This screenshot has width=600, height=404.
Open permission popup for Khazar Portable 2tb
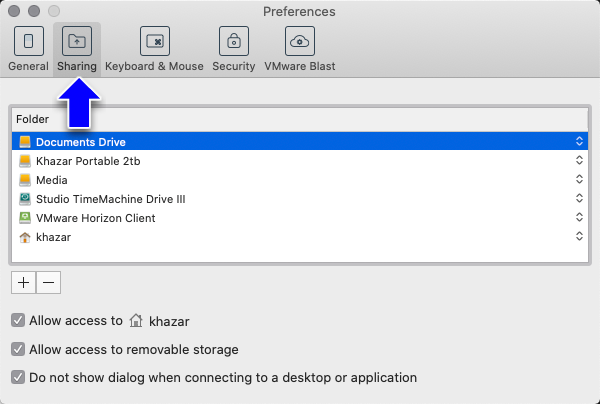(x=579, y=160)
